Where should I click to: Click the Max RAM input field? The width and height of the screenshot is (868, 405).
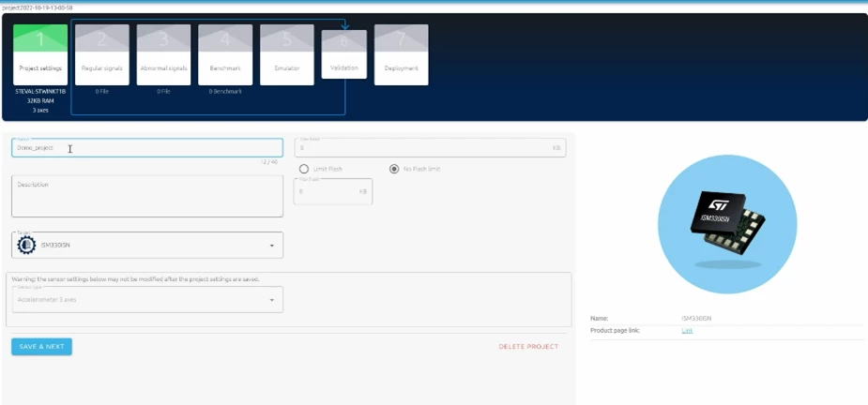430,148
